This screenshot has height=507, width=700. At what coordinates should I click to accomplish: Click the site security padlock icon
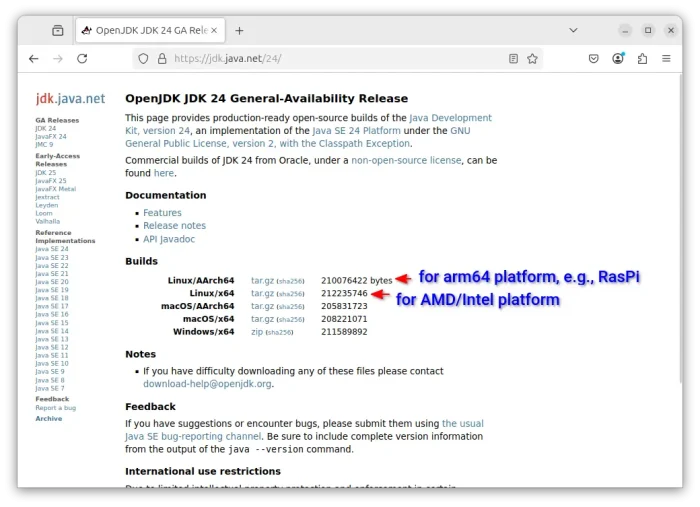point(162,58)
